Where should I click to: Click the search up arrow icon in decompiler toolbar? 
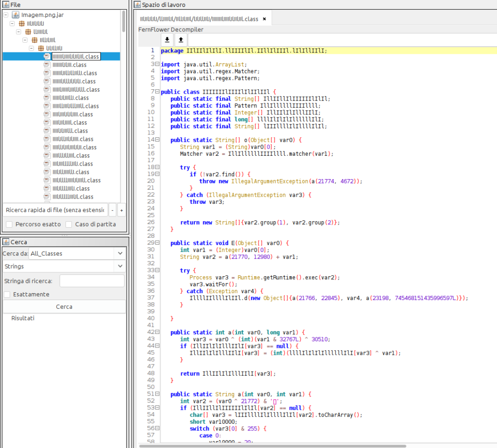pos(181,40)
